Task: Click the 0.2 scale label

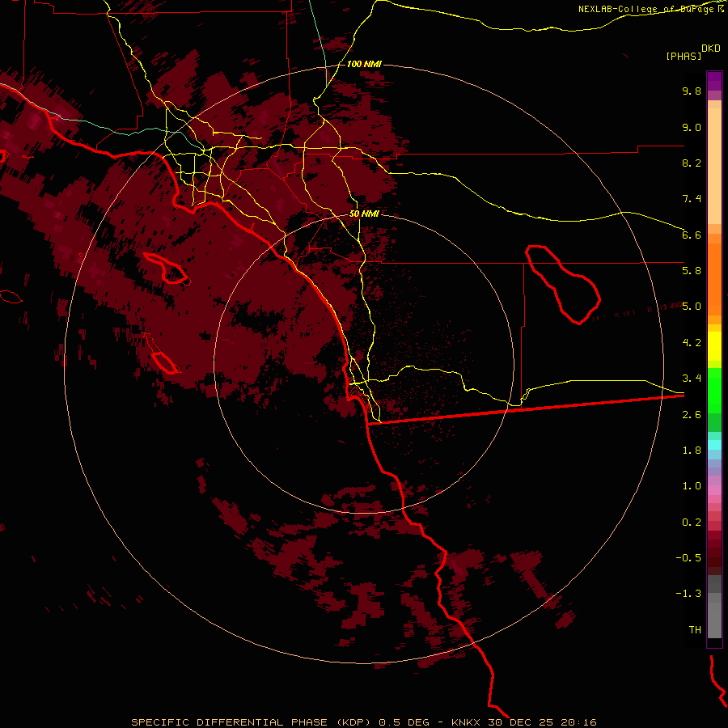Action: pyautogui.click(x=692, y=522)
